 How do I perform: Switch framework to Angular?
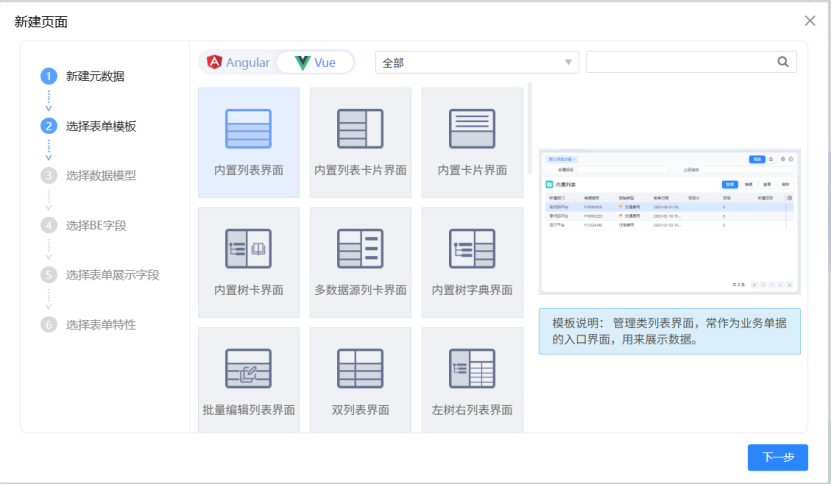pyautogui.click(x=238, y=63)
